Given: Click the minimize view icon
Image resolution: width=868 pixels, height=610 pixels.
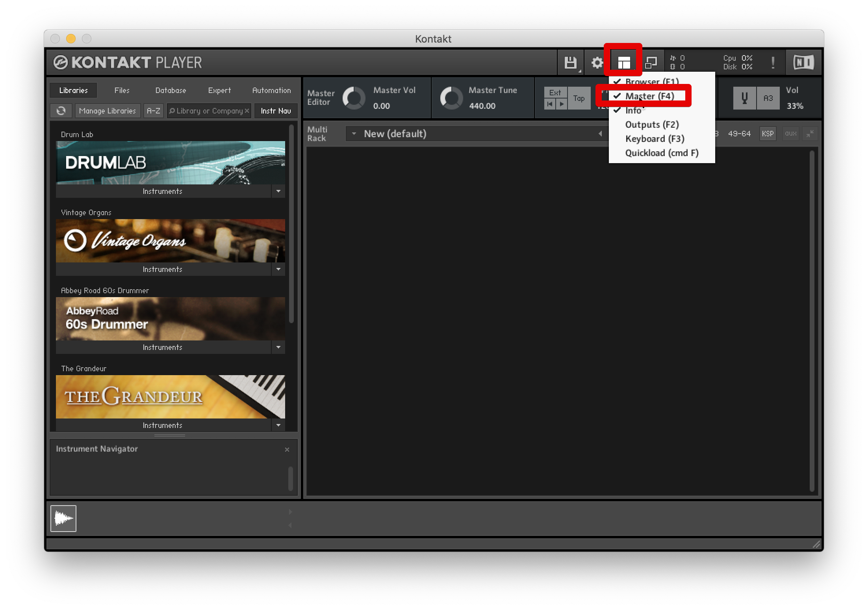Looking at the screenshot, I should [x=651, y=62].
